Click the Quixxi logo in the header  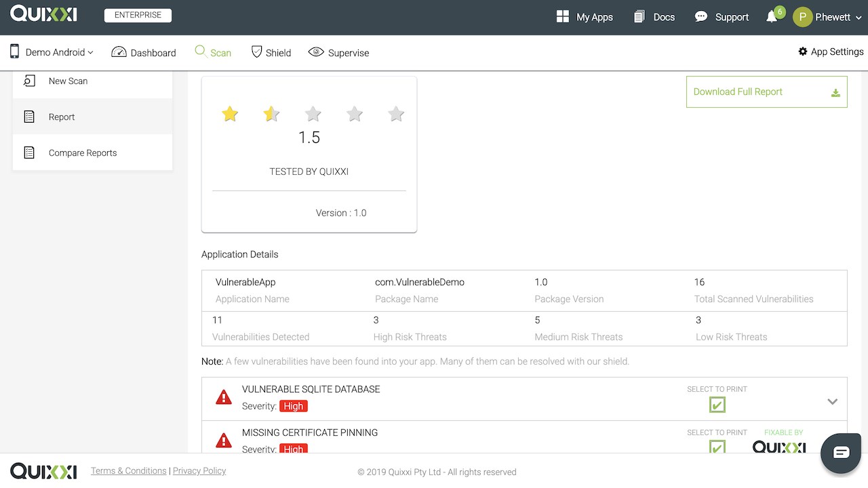tap(43, 14)
